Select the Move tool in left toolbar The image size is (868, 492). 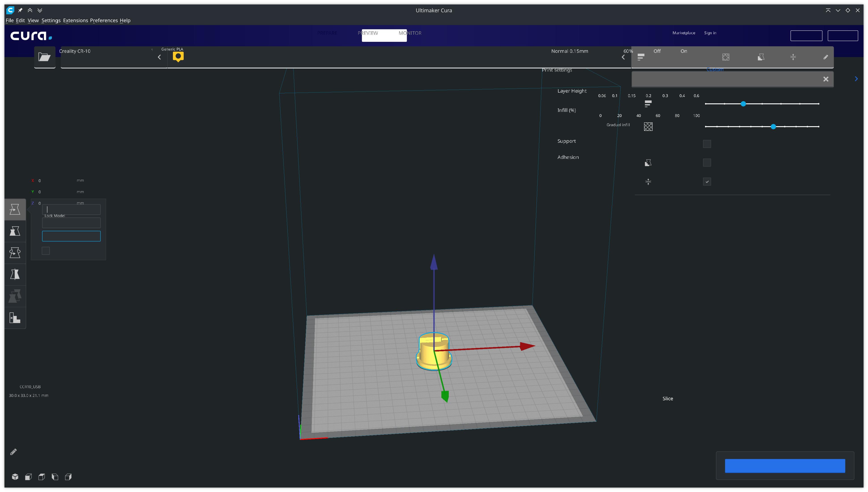pos(15,209)
